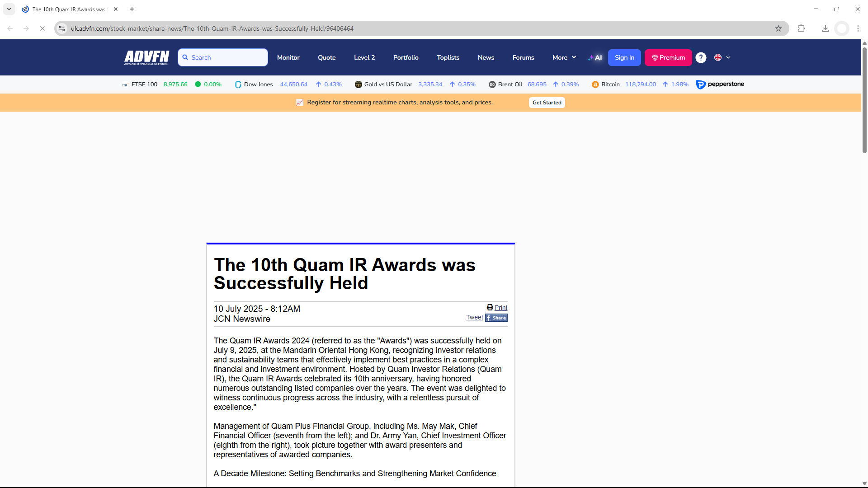Select the Quam IR Awards browser tab
The width and height of the screenshot is (868, 488).
tap(70, 9)
